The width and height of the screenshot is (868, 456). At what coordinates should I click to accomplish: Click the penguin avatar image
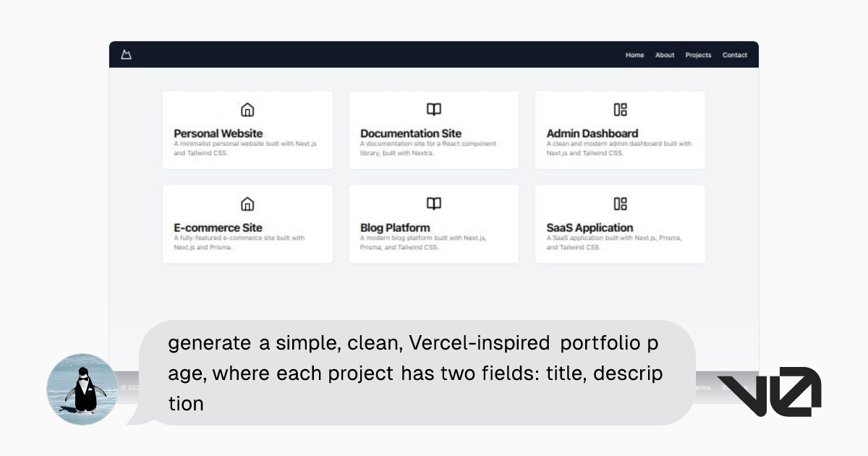point(82,389)
